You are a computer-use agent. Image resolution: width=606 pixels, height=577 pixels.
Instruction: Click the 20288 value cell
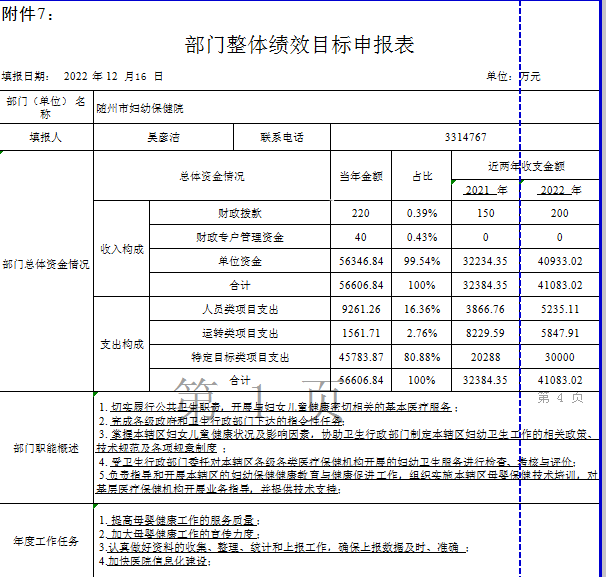(x=485, y=357)
